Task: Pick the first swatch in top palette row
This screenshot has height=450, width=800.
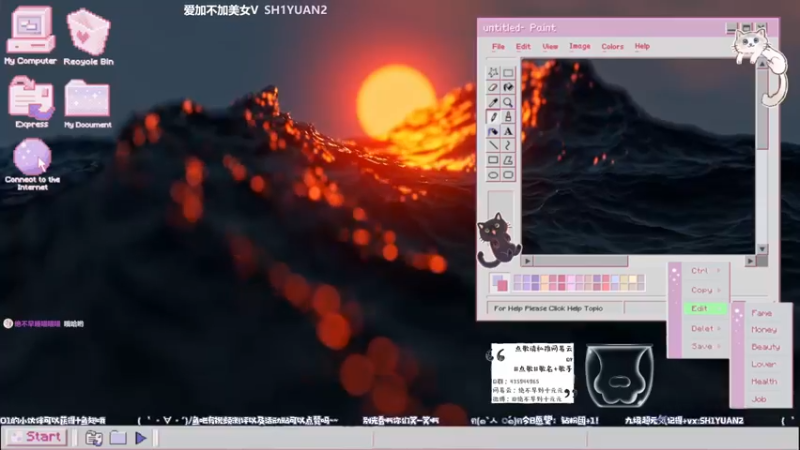Action: point(517,279)
